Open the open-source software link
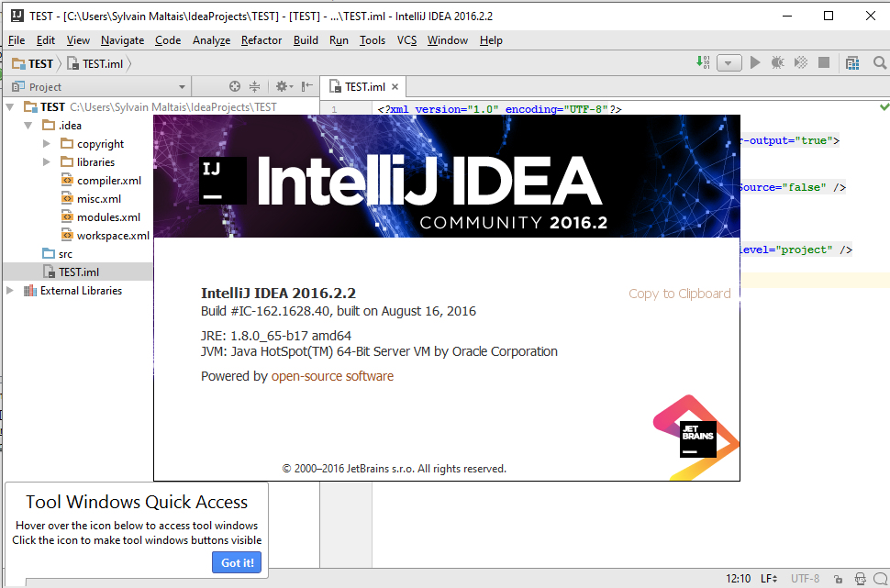Screen dimensions: 890x588 click(332, 376)
